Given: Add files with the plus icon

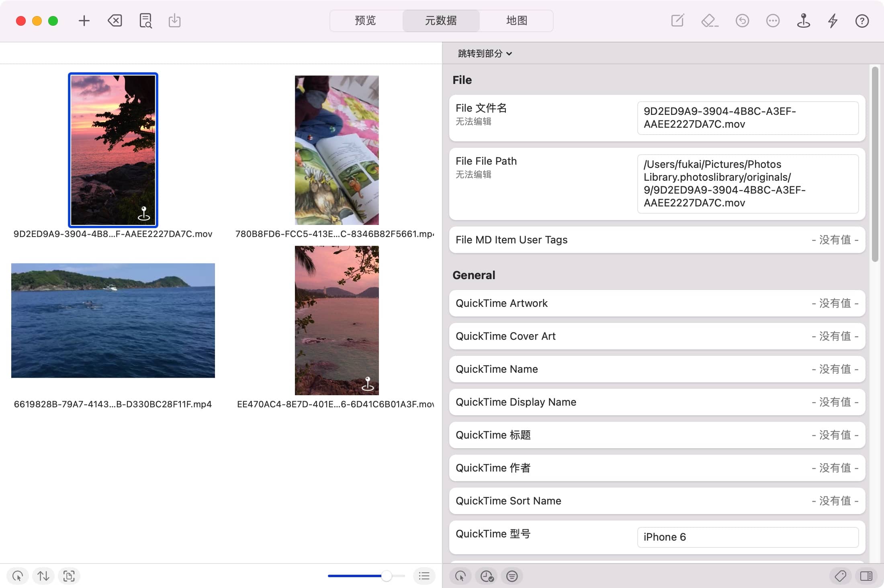Looking at the screenshot, I should [84, 20].
